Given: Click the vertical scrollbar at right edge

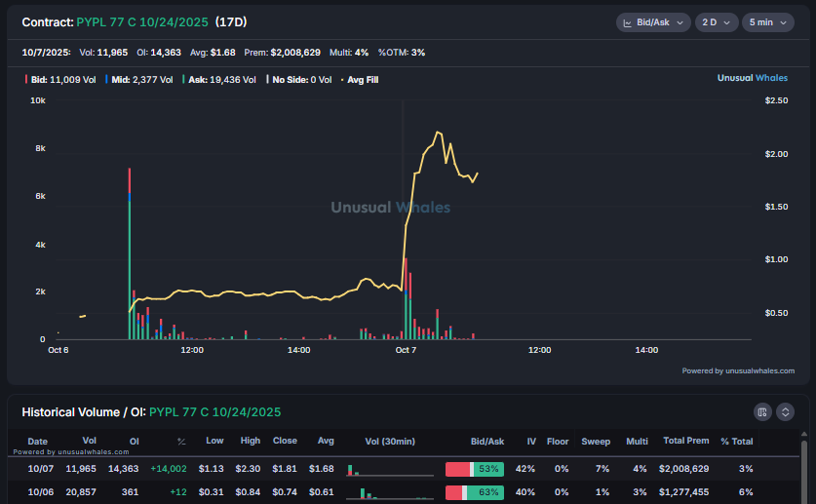Looking at the screenshot, I should tap(803, 468).
